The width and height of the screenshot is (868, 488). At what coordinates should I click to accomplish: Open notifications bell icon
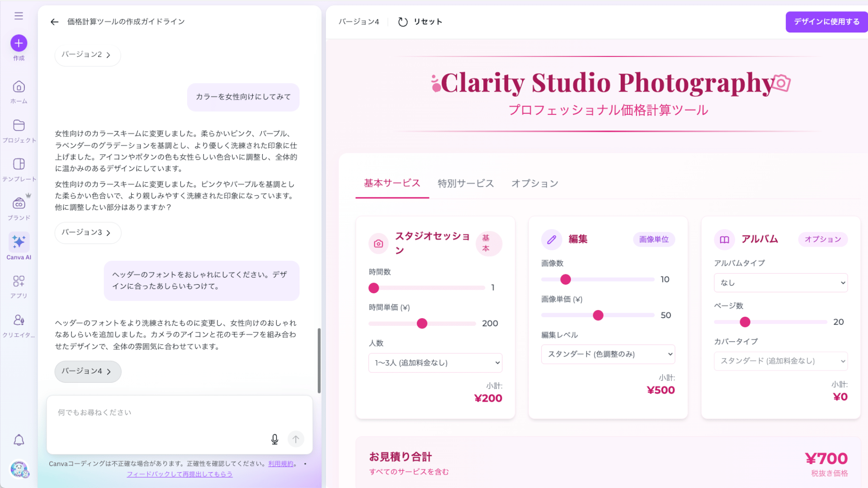[19, 440]
